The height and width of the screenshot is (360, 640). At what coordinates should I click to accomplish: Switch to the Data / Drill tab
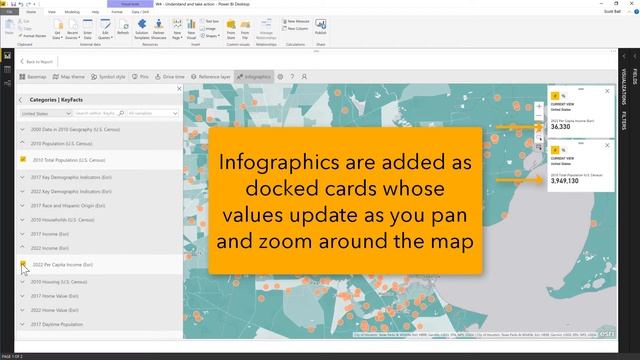[x=140, y=12]
